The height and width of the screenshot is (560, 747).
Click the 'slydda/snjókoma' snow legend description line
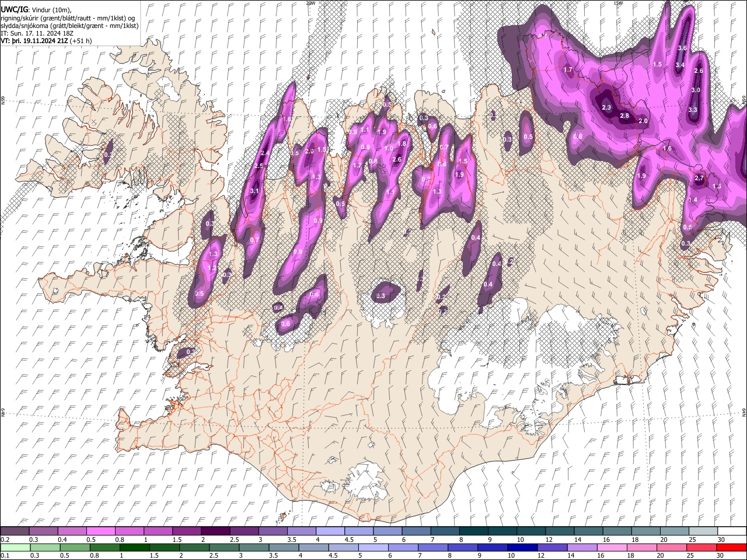[69, 26]
